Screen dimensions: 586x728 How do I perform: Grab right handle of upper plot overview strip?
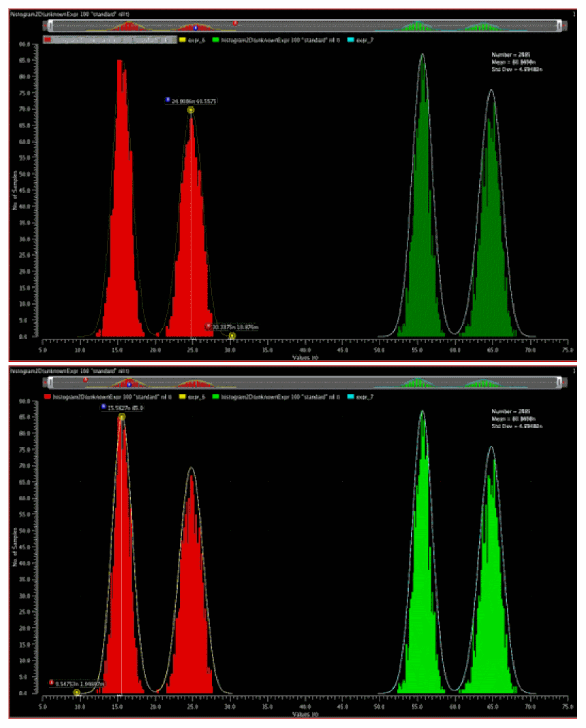[x=559, y=25]
